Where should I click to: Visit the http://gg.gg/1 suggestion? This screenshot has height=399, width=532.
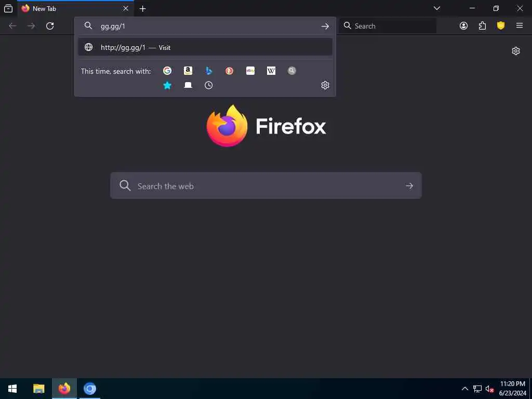205,47
